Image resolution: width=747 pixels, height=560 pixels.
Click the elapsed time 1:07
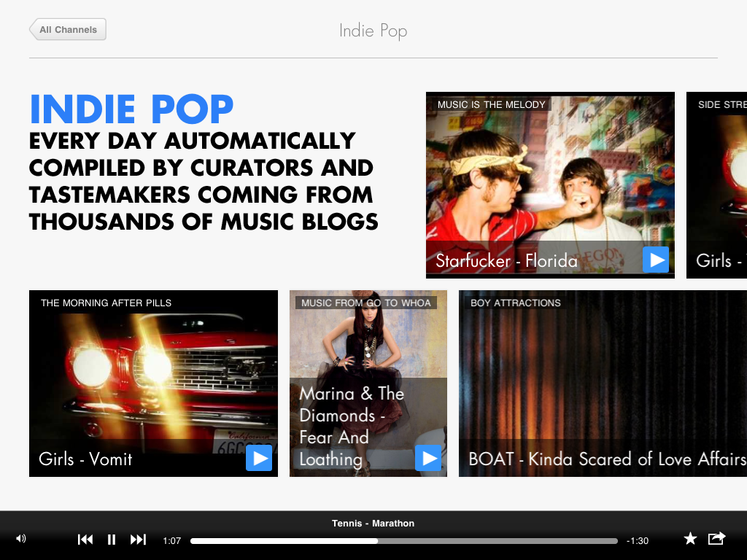(172, 541)
